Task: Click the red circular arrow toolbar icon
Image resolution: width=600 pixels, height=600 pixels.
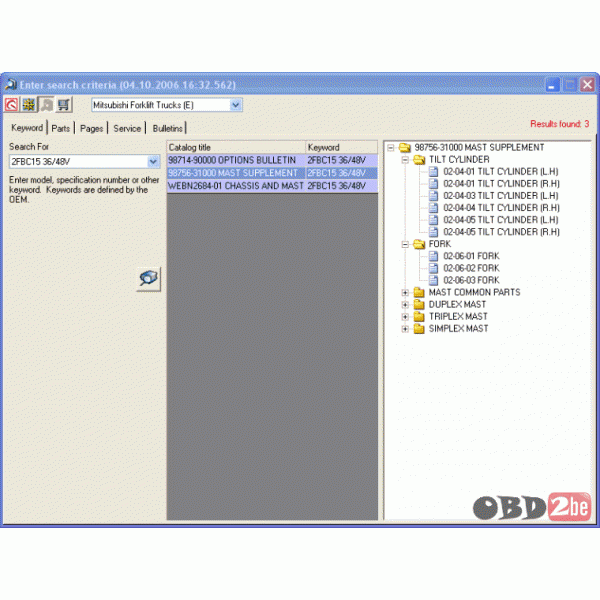Action: point(11,104)
